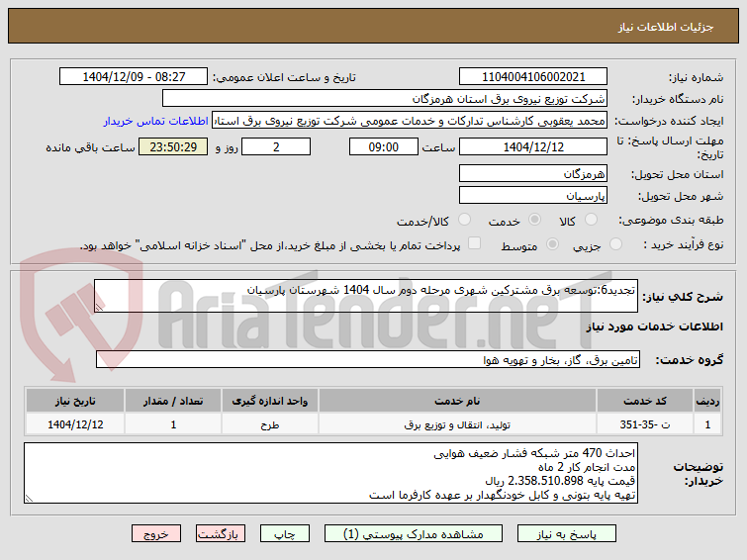Select the کالا/خدمت radio button
Image resolution: width=747 pixels, height=560 pixels.
pyautogui.click(x=464, y=220)
